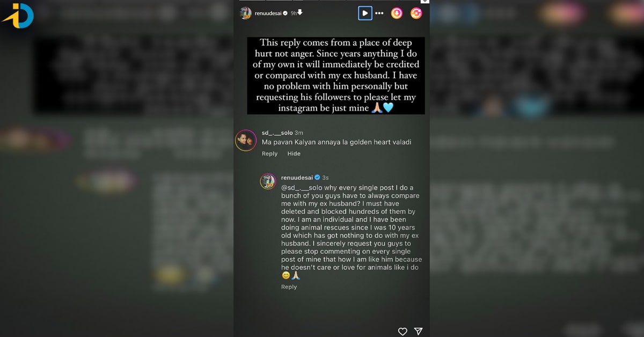Play the paused Instagram story
Screen dimensions: 644x337
point(365,13)
